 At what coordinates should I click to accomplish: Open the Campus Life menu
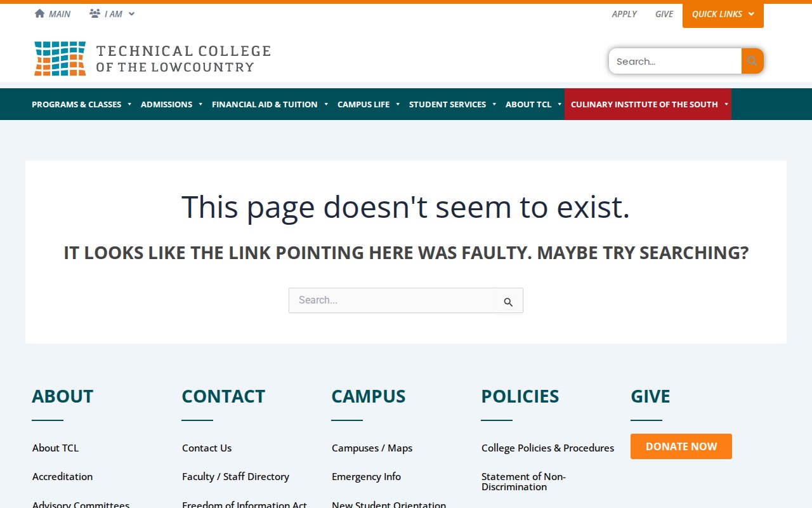pyautogui.click(x=363, y=105)
